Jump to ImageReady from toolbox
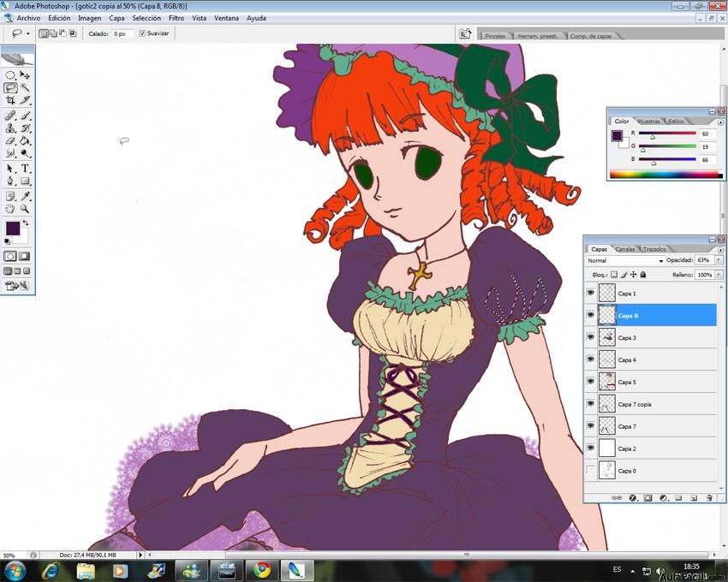728x582 pixels. 17,286
